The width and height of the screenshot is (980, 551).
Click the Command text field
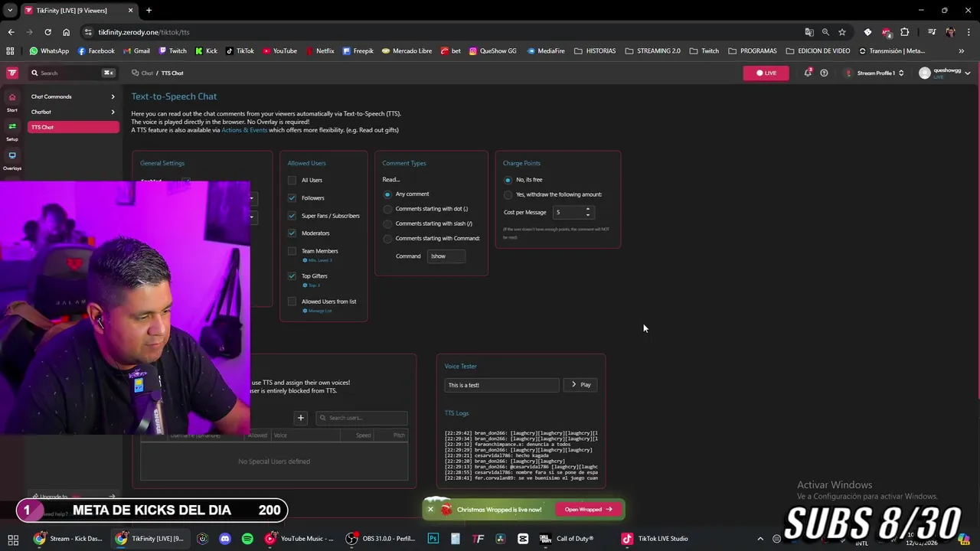point(446,256)
